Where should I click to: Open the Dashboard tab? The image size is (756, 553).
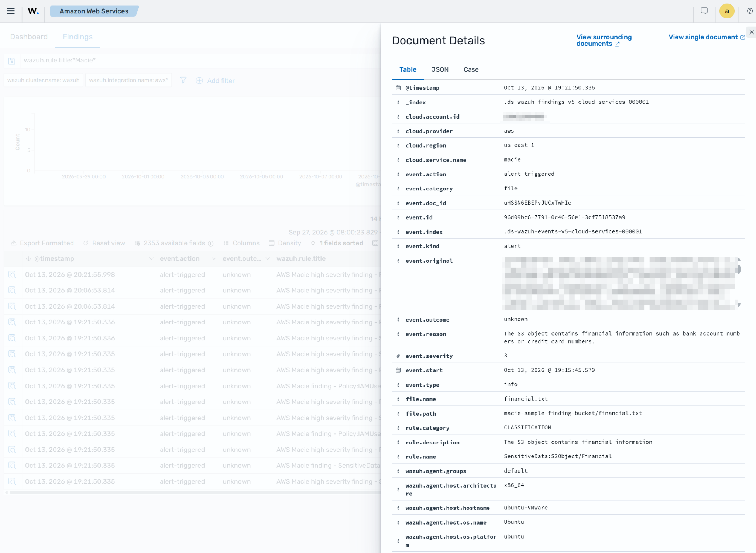pyautogui.click(x=29, y=37)
